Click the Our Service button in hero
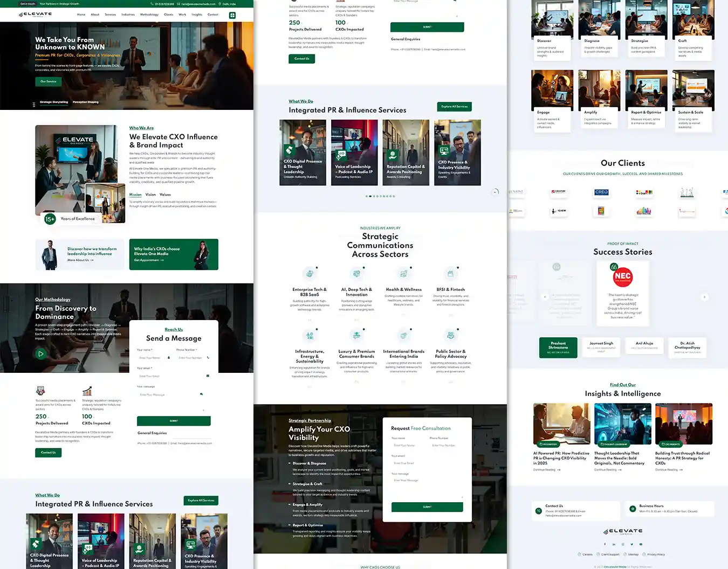The image size is (728, 569). pyautogui.click(x=48, y=81)
